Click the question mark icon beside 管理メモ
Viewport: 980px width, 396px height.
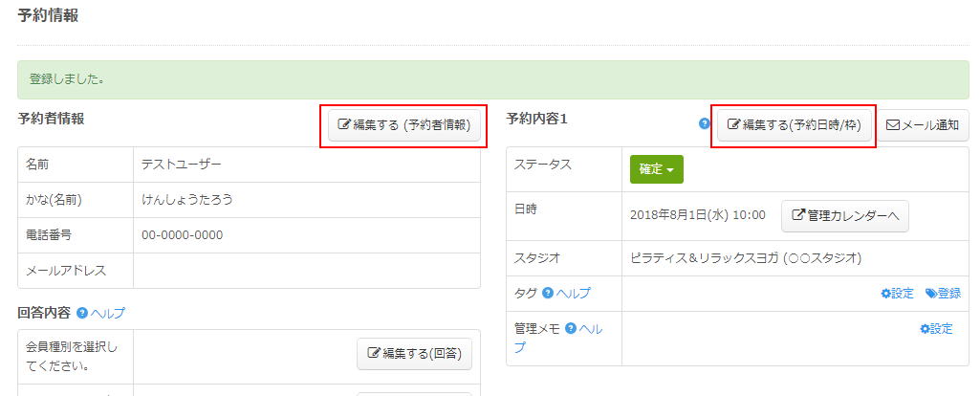click(x=571, y=329)
